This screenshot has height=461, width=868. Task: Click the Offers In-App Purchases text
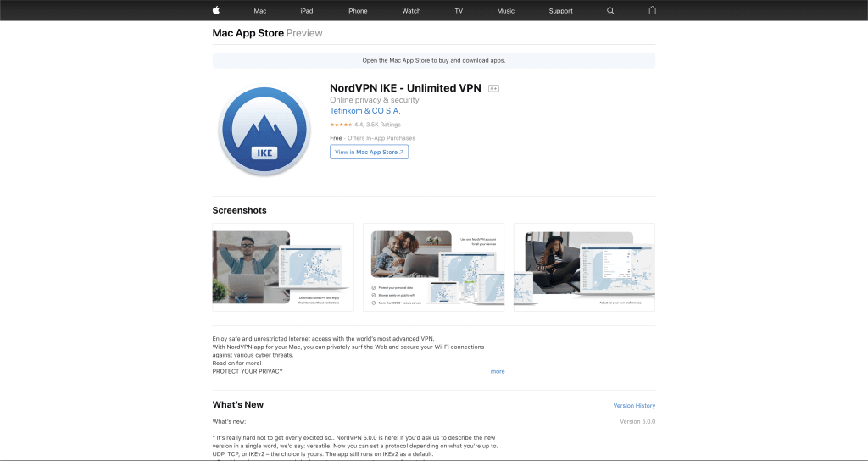(x=381, y=138)
